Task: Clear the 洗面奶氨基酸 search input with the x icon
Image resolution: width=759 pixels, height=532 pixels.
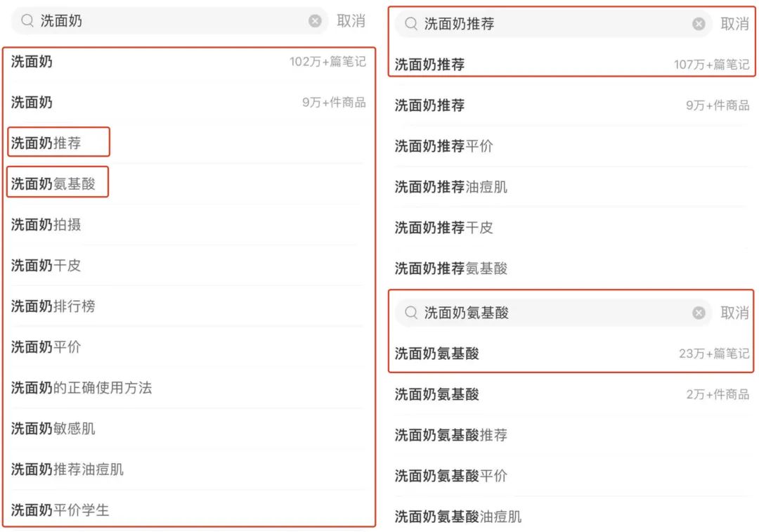Action: pyautogui.click(x=699, y=313)
